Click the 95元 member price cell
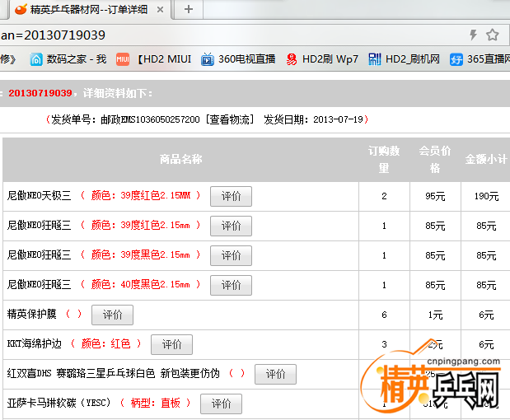The image size is (510, 420). coord(435,196)
